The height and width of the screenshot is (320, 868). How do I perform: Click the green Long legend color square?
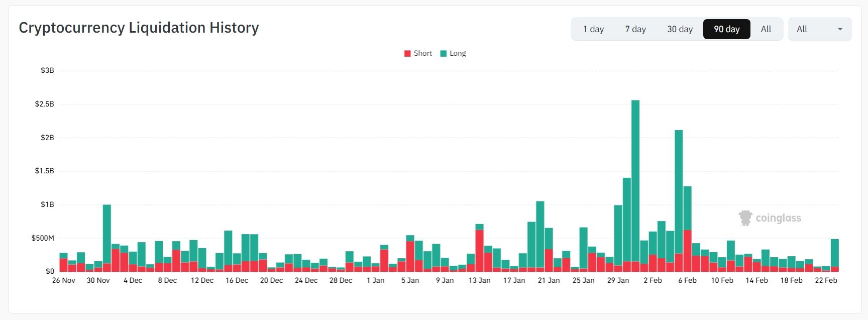444,54
